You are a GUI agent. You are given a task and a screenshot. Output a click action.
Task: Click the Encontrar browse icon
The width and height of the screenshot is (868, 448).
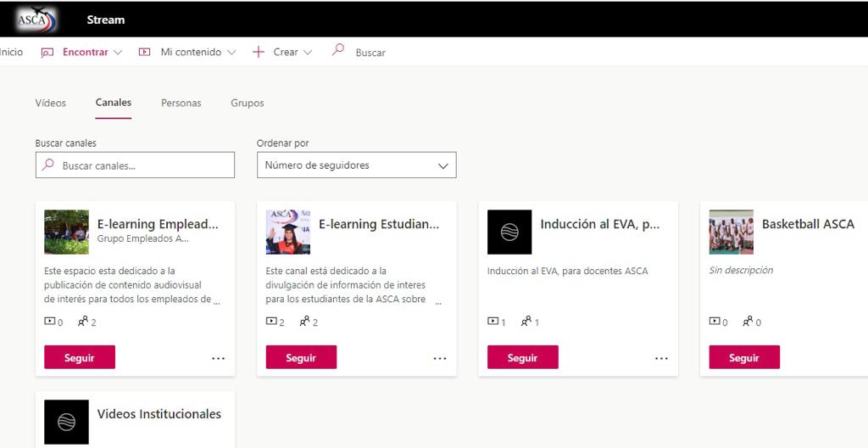click(x=47, y=53)
